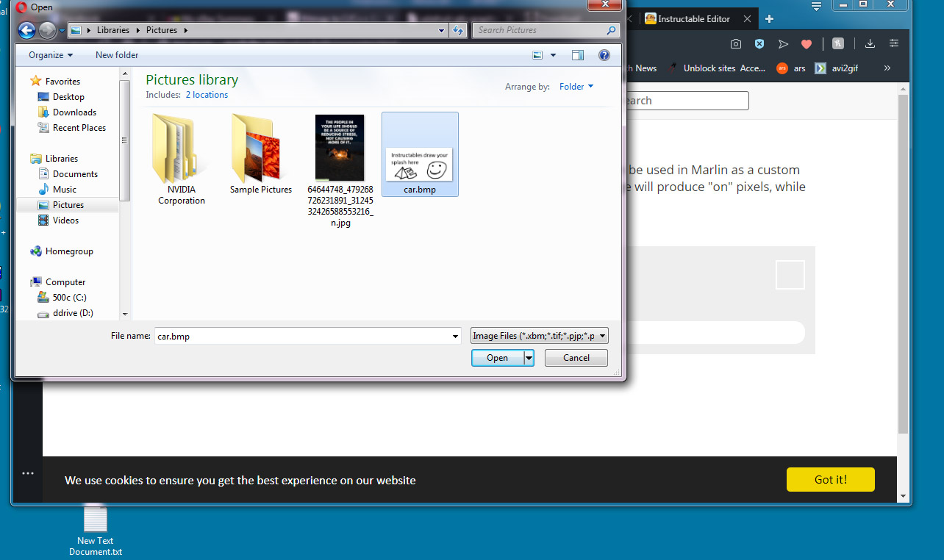
Task: Bookmark the page with the heart icon
Action: (x=807, y=44)
